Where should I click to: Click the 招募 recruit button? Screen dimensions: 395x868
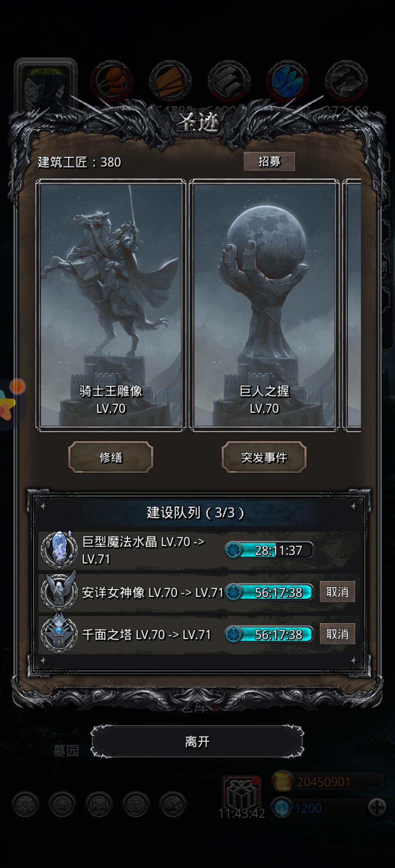tap(269, 161)
